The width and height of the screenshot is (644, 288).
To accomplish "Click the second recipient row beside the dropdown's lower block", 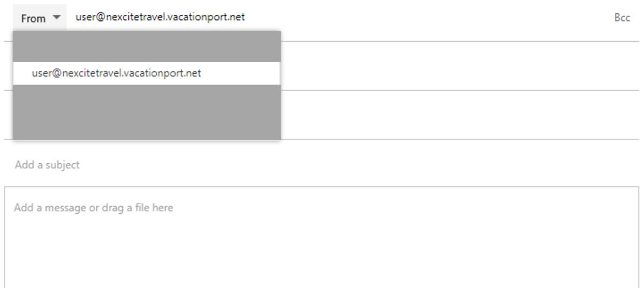I will 460,115.
